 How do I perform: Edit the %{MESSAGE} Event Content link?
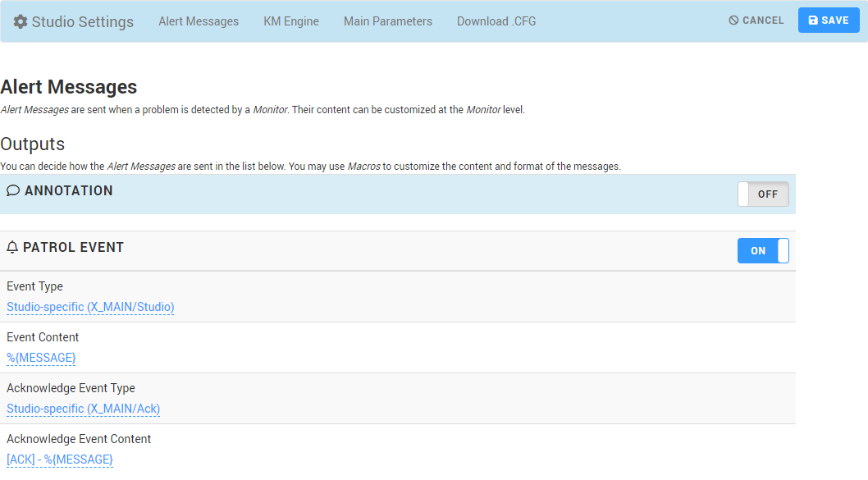click(41, 357)
